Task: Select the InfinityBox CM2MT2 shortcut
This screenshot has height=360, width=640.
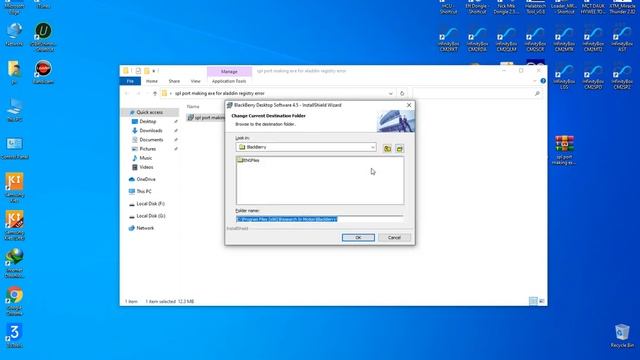Action: tap(593, 39)
